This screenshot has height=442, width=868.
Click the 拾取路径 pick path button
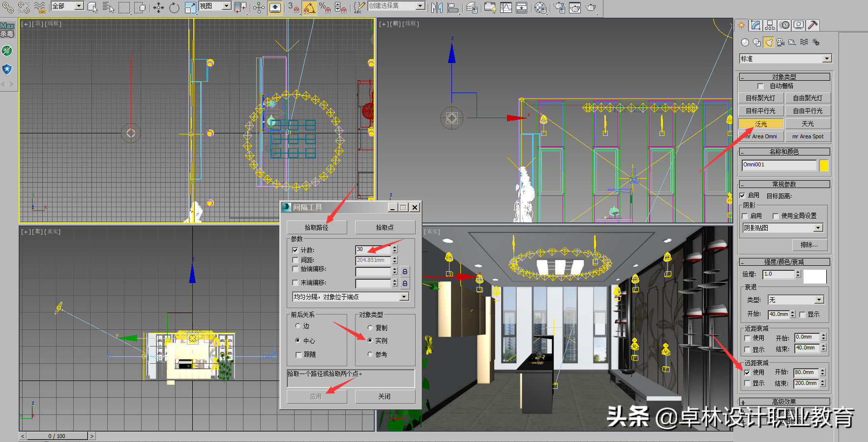[316, 227]
